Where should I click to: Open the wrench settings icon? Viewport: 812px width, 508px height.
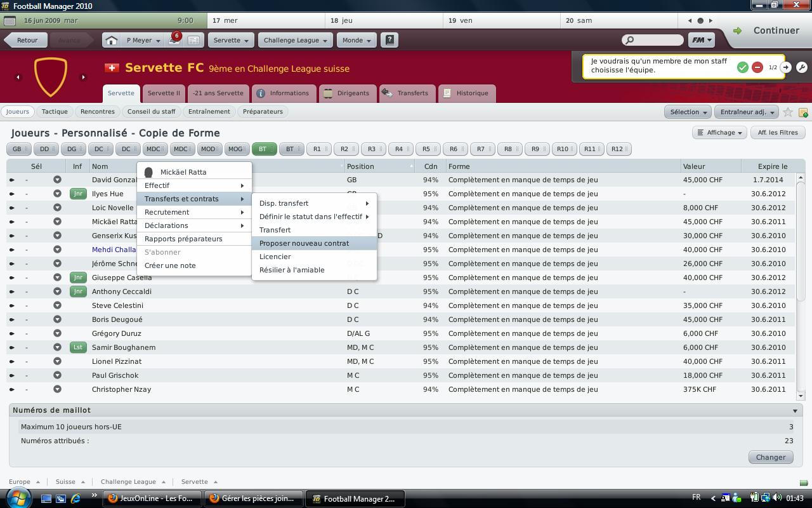click(802, 67)
